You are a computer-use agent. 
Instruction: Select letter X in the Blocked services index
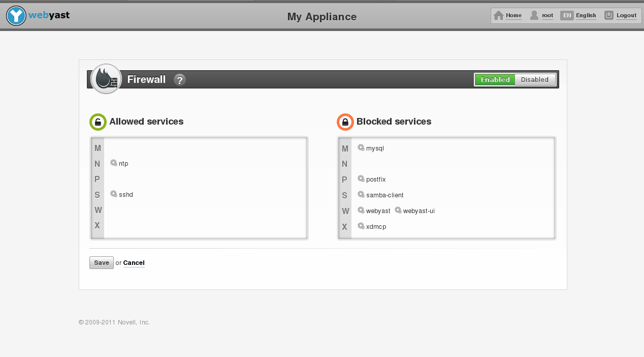click(x=345, y=226)
